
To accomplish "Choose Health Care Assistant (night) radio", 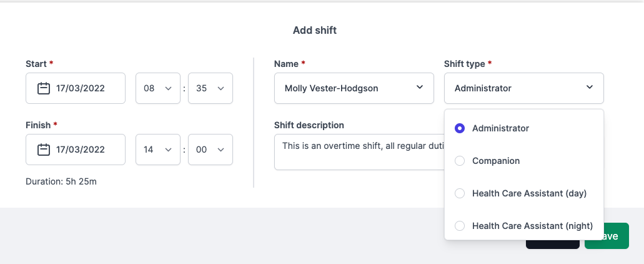I will tap(460, 226).
